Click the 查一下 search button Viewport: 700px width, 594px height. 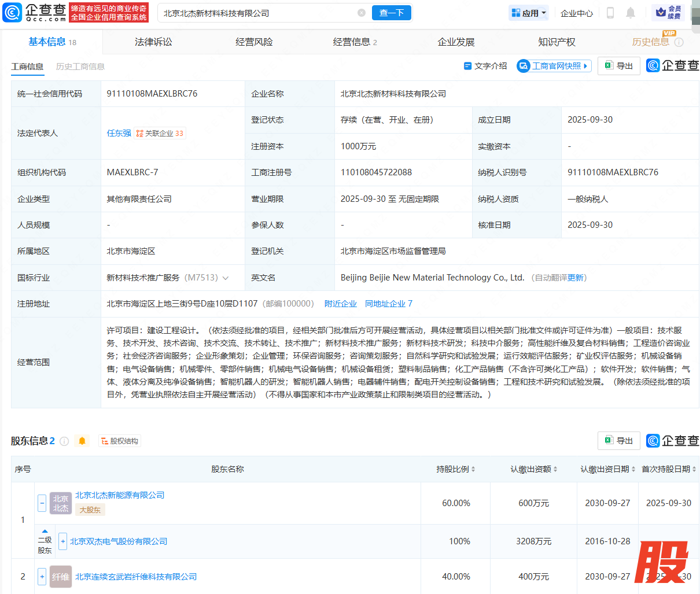[391, 13]
